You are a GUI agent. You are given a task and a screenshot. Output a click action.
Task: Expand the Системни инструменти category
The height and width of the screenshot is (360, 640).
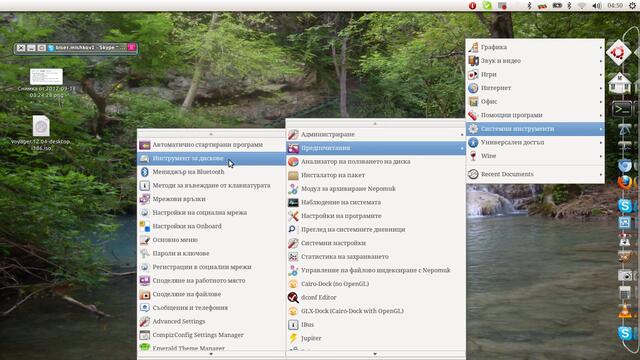[535, 129]
